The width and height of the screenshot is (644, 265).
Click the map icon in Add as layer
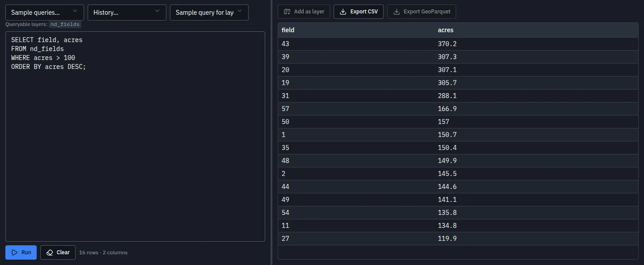pos(287,12)
